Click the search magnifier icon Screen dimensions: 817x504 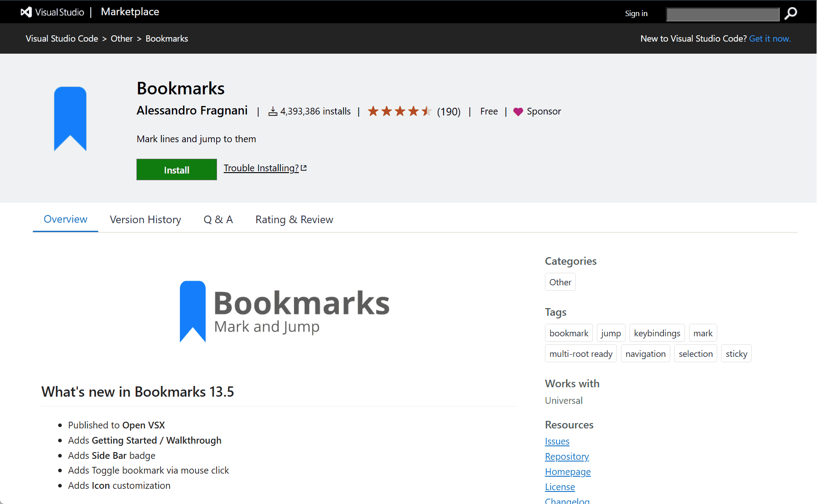pos(791,14)
